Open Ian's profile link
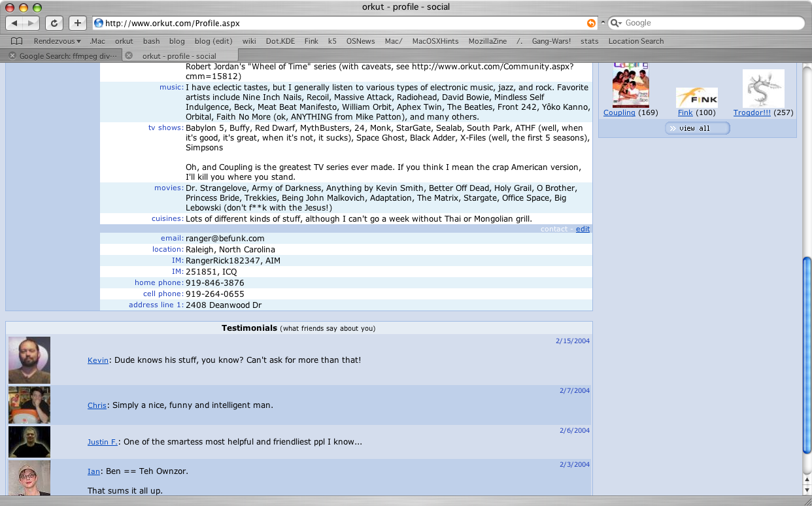This screenshot has height=506, width=812. pos(93,471)
